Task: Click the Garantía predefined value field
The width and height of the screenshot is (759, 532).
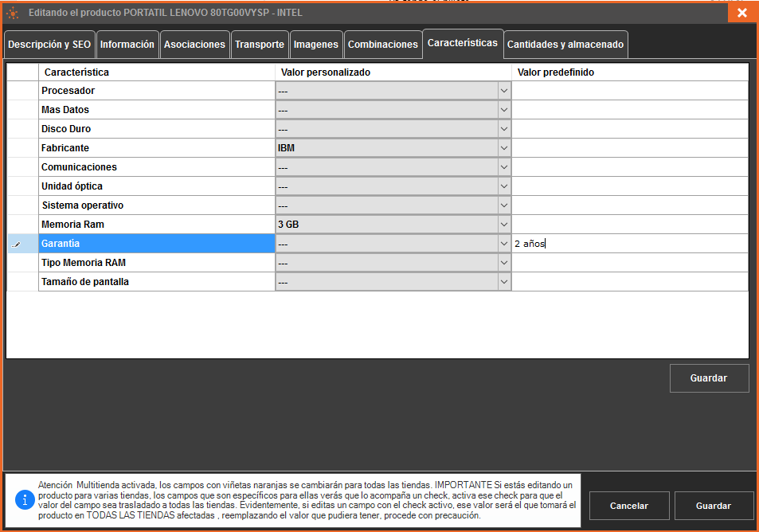Action: [629, 244]
